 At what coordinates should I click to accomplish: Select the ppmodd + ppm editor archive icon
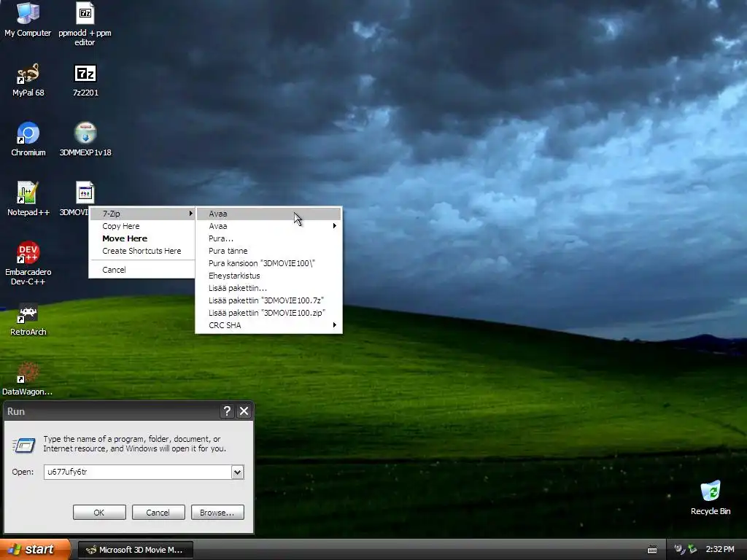click(85, 24)
